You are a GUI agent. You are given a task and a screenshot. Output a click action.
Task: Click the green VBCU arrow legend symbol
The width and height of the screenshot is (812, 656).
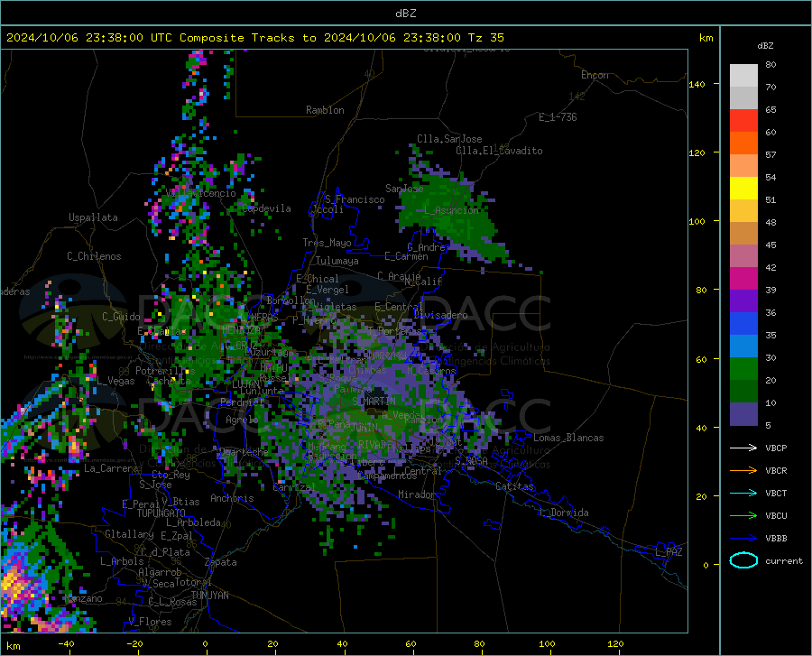[x=743, y=516]
